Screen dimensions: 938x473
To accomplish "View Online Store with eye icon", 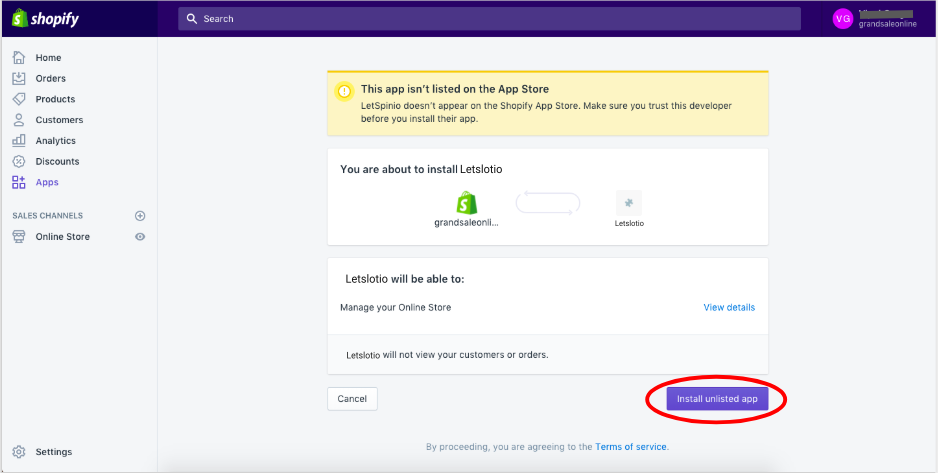I will [x=140, y=237].
